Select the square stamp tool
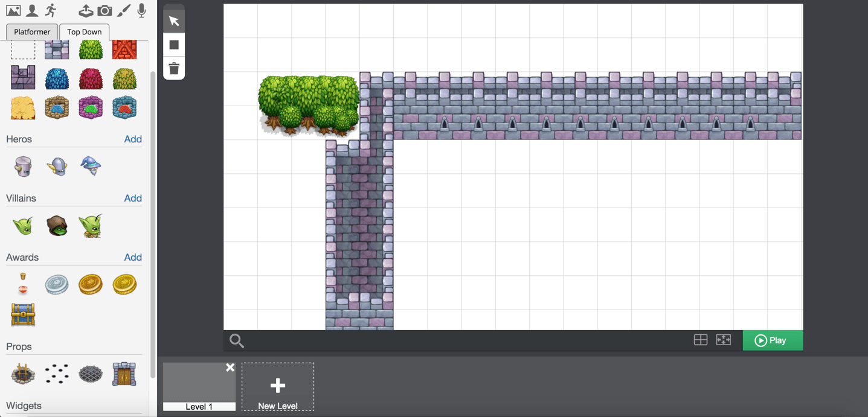Viewport: 868px width, 417px height. [x=174, y=45]
